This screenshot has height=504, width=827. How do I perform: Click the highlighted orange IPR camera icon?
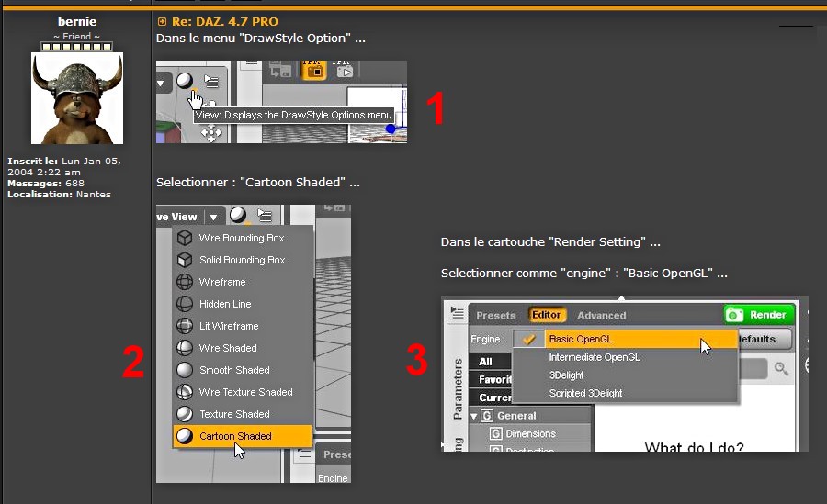coord(314,70)
